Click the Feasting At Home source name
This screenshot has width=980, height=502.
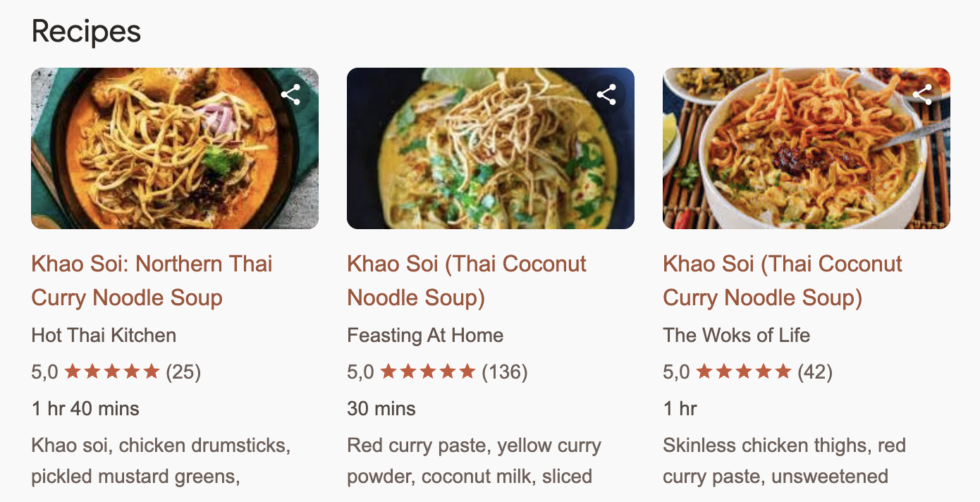tap(425, 335)
